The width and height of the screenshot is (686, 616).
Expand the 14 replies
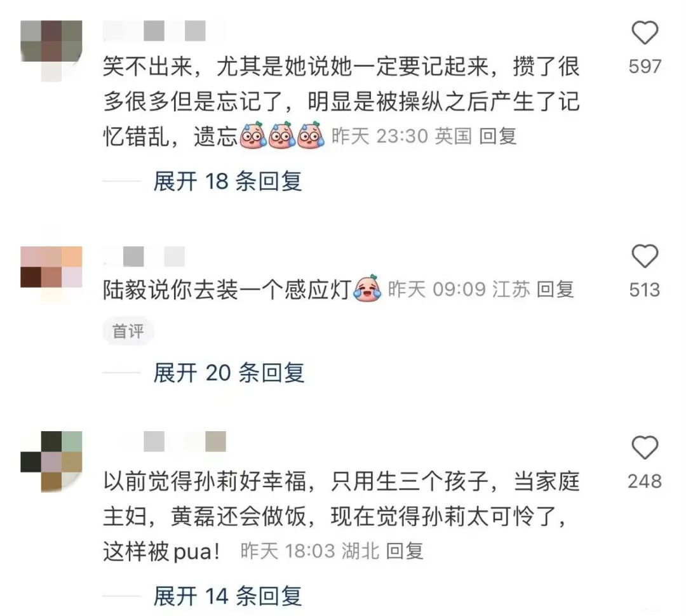(x=227, y=596)
